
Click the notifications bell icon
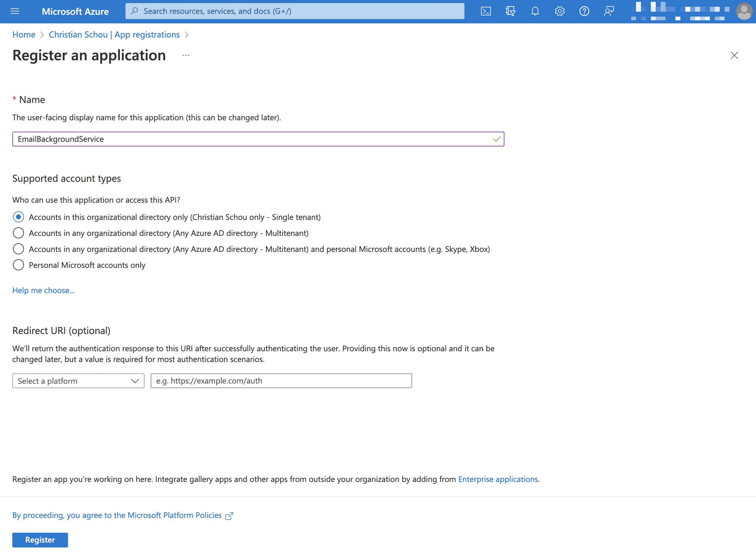point(535,11)
